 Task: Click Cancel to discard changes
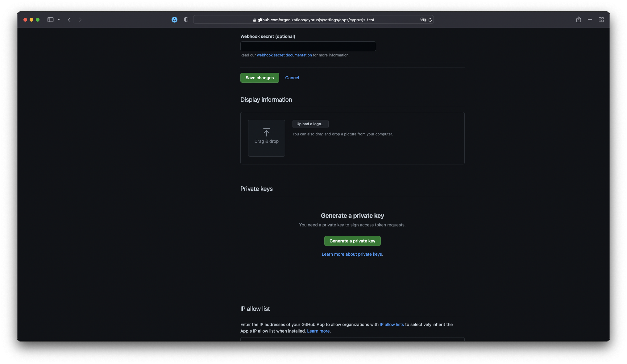[292, 77]
